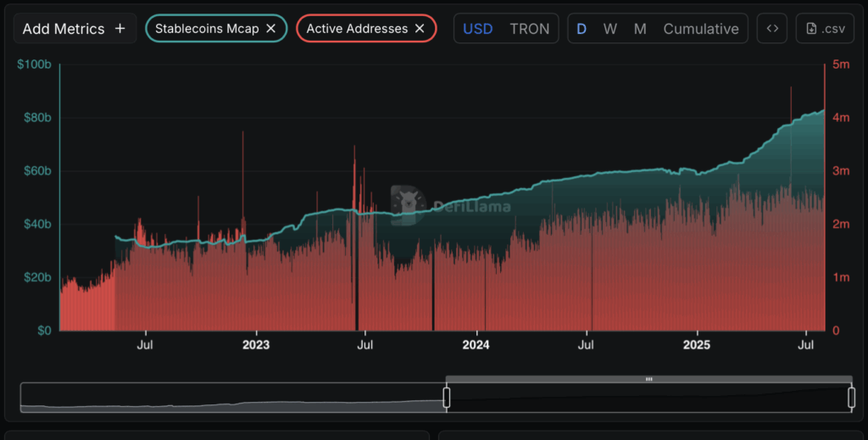Click $100b label on left axis

[34, 64]
